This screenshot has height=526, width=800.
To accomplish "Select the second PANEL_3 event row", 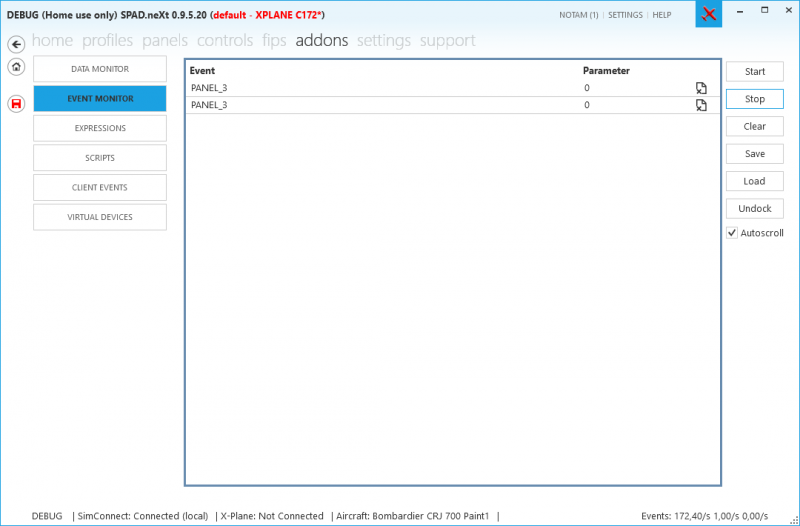I will [453, 105].
